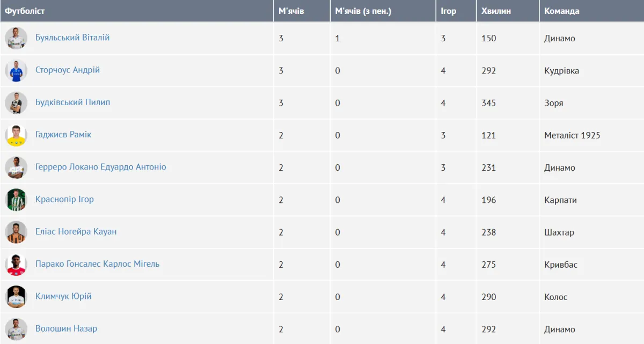Open Будківський Пилип profile link
644x344 pixels.
[73, 102]
